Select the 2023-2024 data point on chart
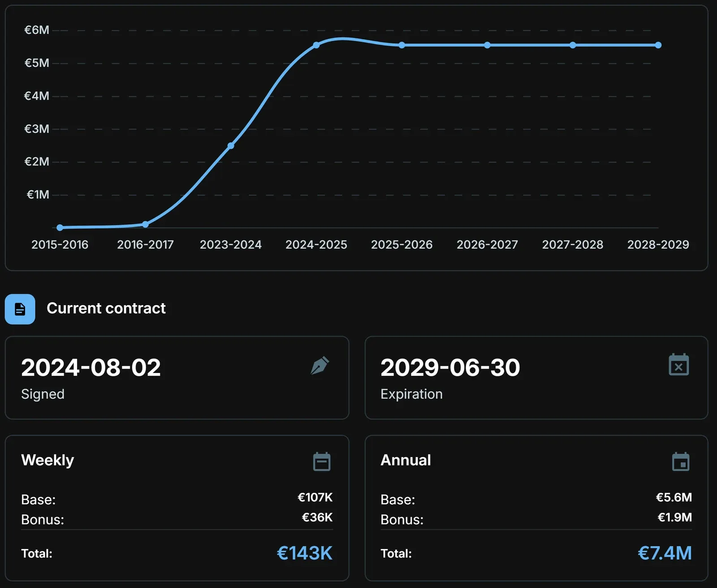 (231, 146)
